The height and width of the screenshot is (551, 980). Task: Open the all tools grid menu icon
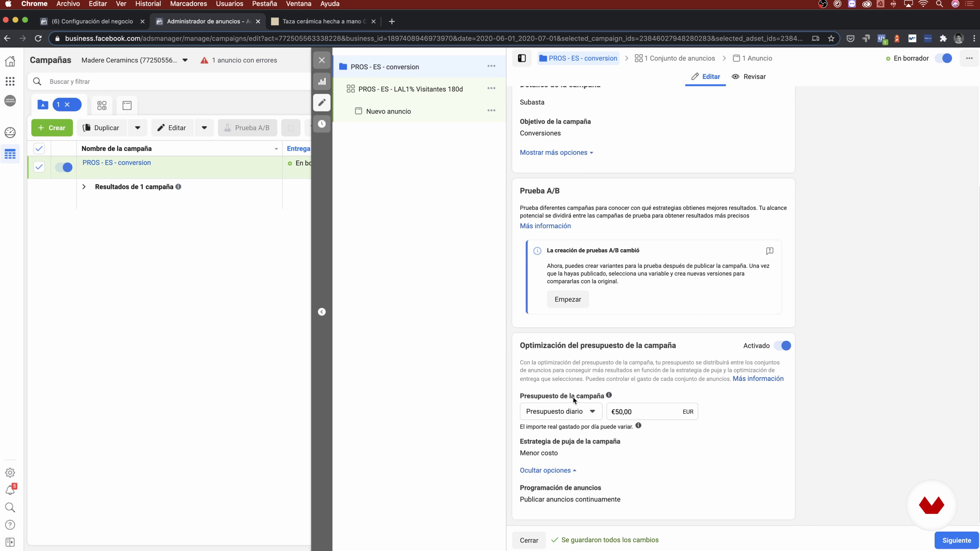point(10,81)
